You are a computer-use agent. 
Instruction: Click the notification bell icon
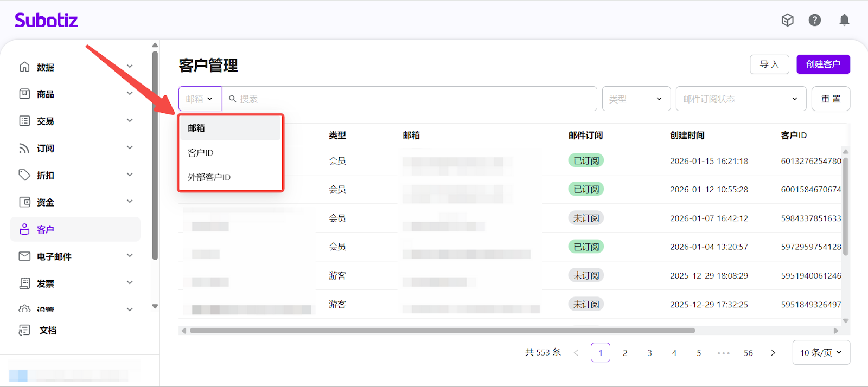pyautogui.click(x=844, y=21)
